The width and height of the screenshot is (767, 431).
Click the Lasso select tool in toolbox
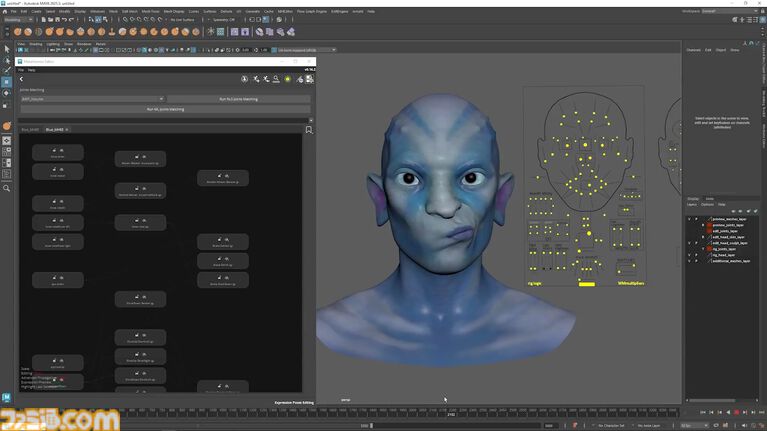(x=7, y=60)
